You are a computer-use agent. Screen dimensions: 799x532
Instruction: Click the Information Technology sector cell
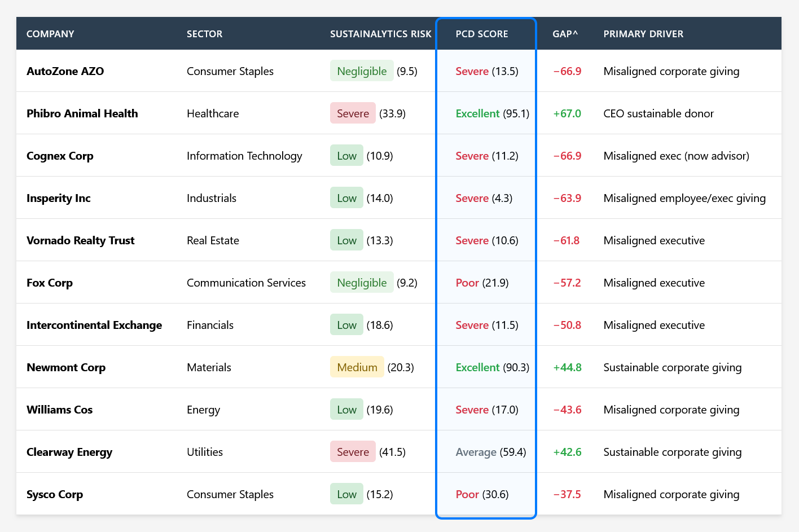point(244,156)
